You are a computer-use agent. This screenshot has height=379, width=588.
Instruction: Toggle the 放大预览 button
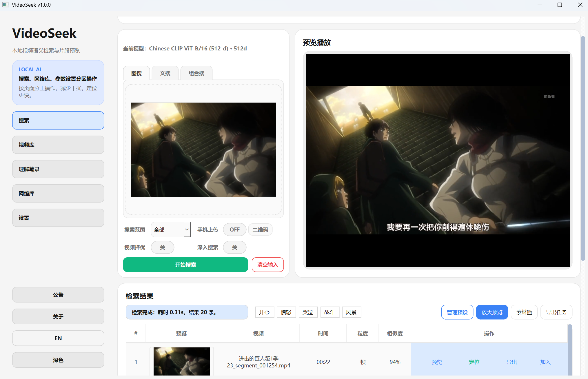[492, 312]
